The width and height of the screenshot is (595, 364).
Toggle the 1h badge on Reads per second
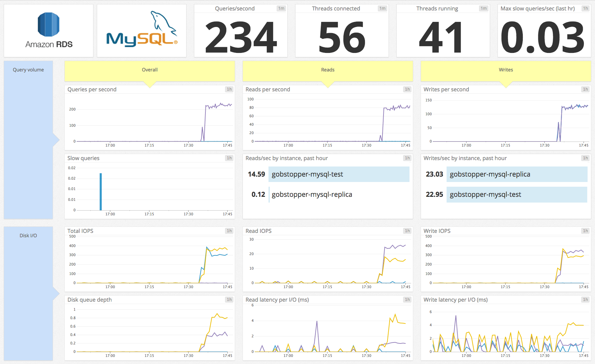tap(407, 89)
